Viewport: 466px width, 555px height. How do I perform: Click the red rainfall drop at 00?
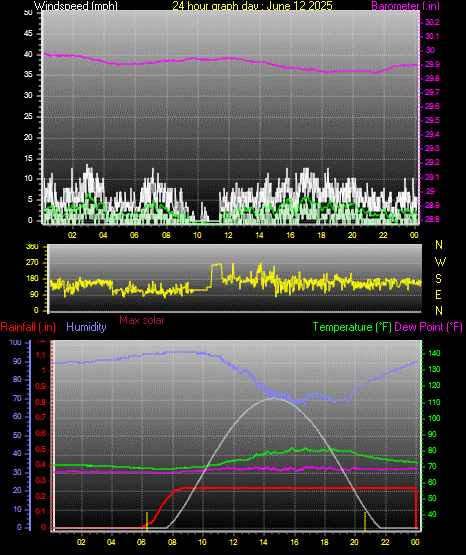click(x=416, y=508)
